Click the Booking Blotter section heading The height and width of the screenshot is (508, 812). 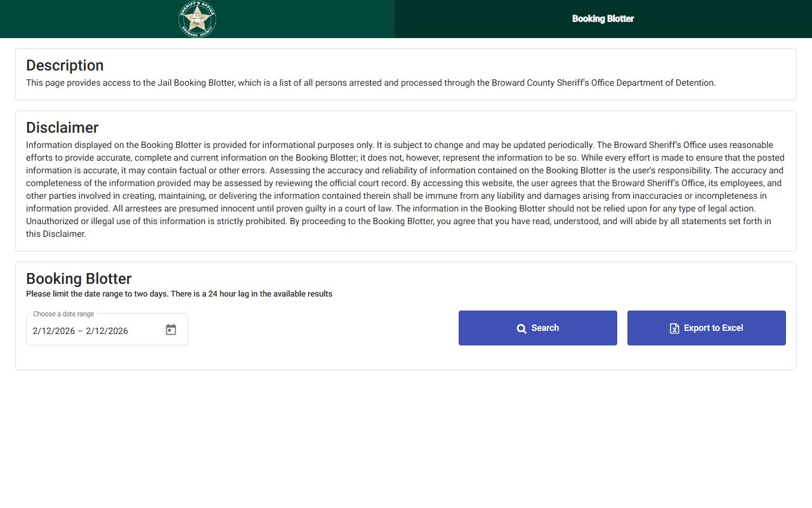tap(79, 279)
